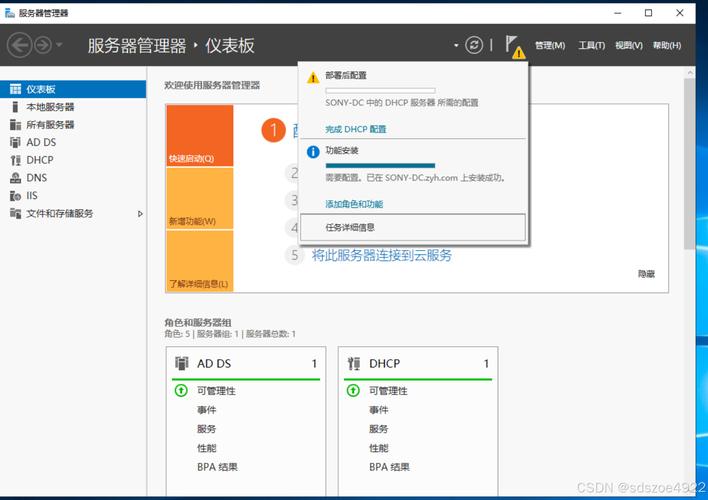Select AD DS in the sidebar
The height and width of the screenshot is (500, 708).
tap(73, 142)
